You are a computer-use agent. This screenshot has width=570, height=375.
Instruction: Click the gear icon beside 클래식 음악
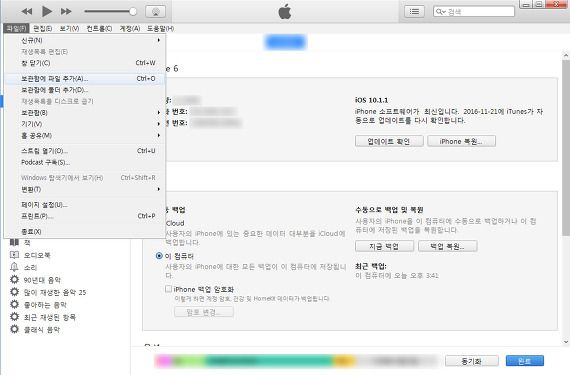14,329
